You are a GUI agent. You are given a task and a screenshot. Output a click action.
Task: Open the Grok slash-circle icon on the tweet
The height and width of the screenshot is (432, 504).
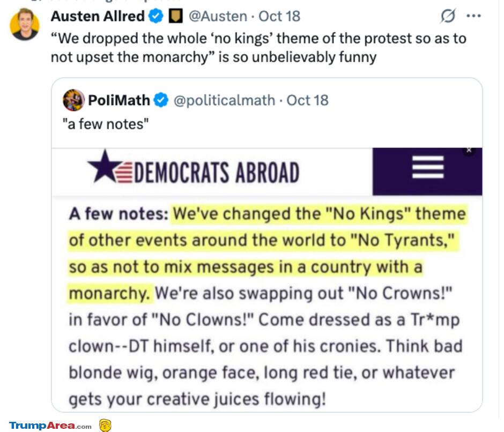(447, 17)
